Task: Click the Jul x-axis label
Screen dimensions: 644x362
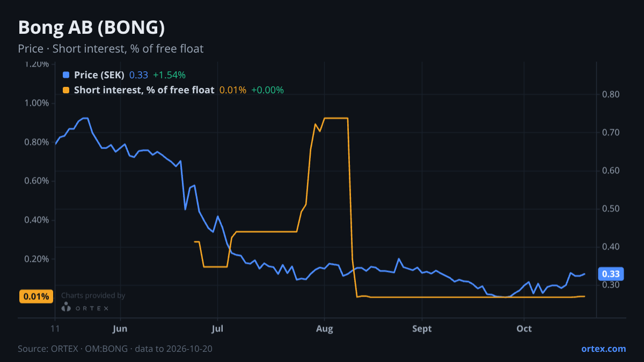Action: pos(217,329)
